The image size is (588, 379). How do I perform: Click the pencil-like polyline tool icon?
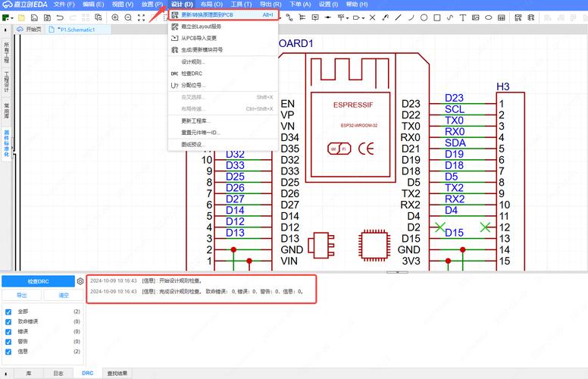tap(385, 17)
